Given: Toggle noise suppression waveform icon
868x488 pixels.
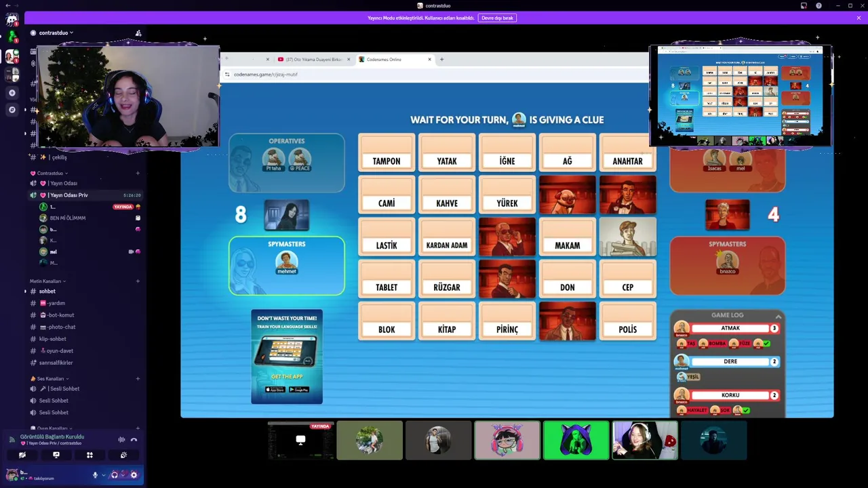Looking at the screenshot, I should (x=121, y=440).
